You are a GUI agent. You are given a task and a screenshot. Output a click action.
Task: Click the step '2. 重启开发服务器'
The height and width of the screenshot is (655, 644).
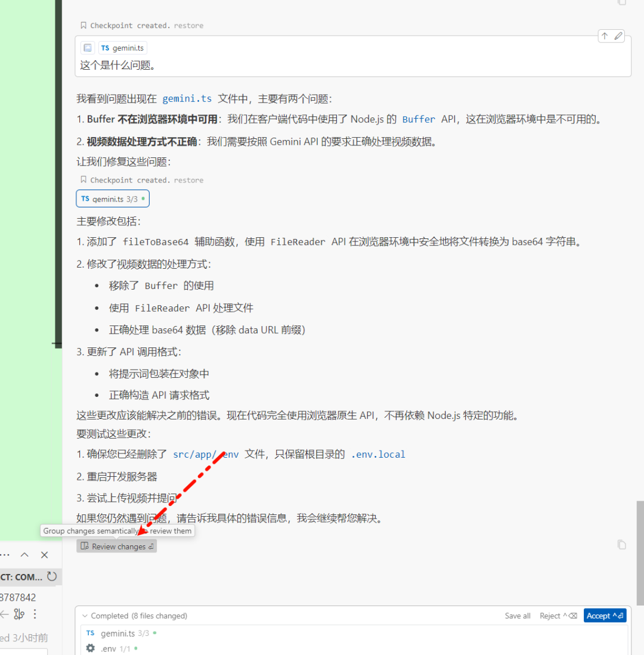click(x=117, y=477)
